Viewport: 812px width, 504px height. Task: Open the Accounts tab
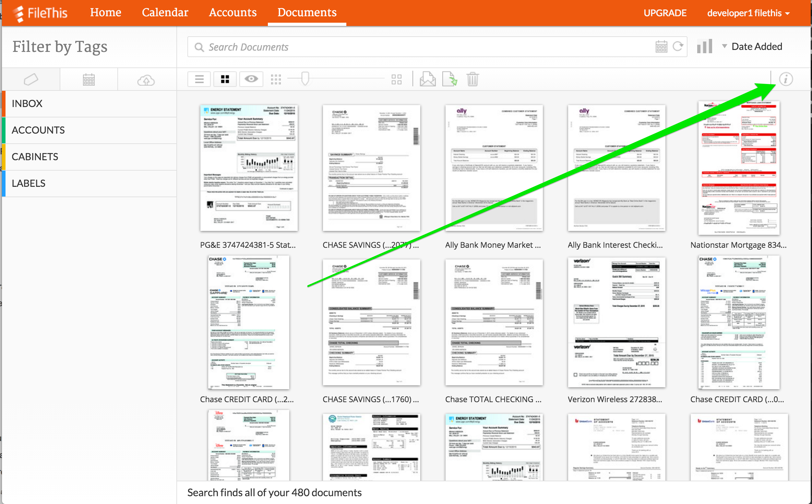coord(233,13)
